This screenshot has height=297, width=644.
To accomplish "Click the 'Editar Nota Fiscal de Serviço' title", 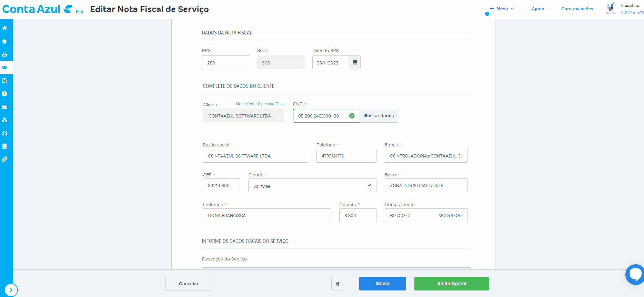I will pos(149,9).
